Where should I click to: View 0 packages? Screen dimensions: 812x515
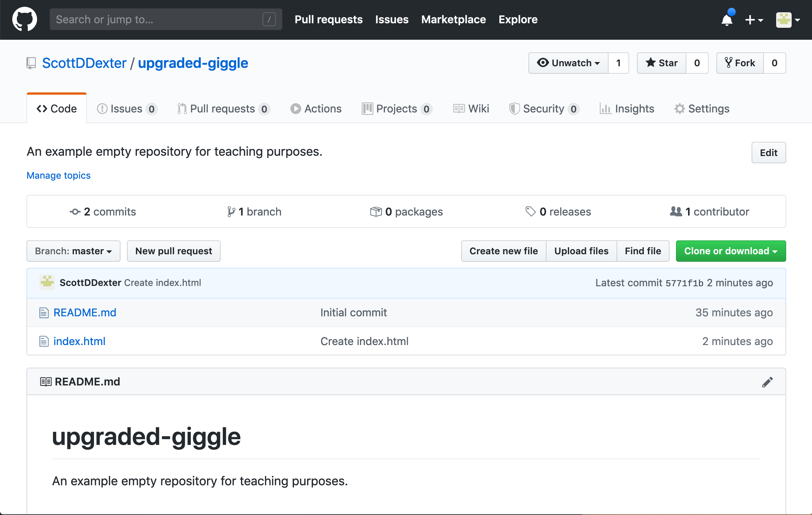point(406,212)
